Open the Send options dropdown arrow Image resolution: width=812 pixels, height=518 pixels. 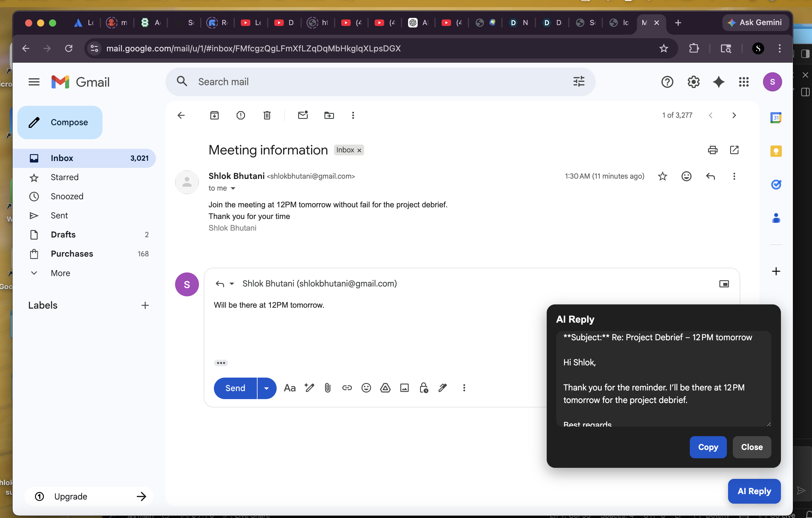(x=266, y=388)
